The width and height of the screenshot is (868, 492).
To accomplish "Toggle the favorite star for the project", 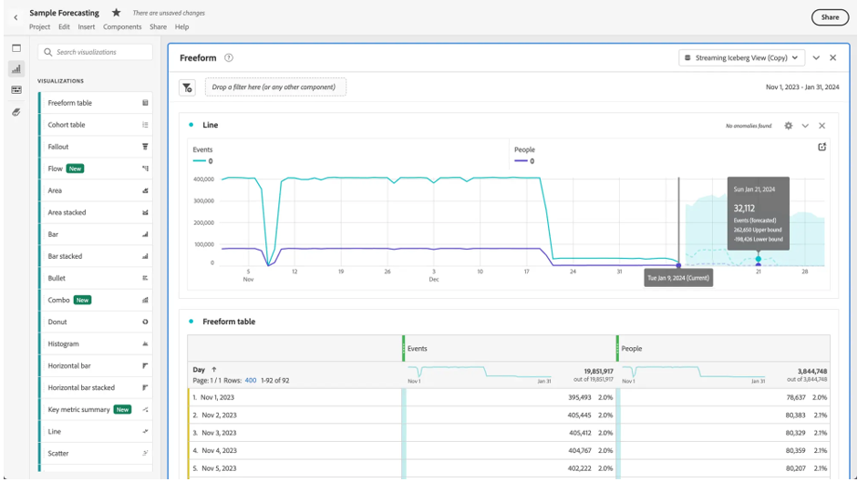I will [117, 12].
